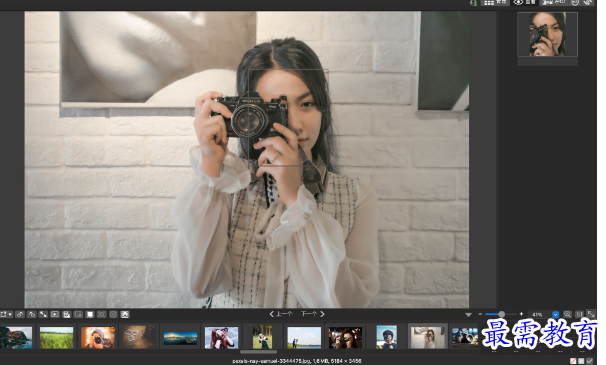Image resolution: width=606 pixels, height=365 pixels.
Task: Select the brown scattered photos thumbnail
Action: [x=139, y=337]
